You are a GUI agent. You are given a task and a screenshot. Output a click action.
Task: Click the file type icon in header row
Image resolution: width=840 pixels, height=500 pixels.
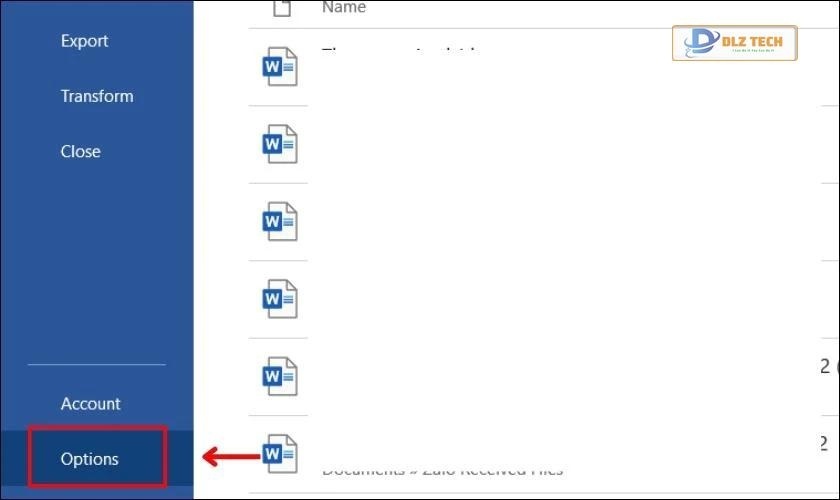[283, 8]
